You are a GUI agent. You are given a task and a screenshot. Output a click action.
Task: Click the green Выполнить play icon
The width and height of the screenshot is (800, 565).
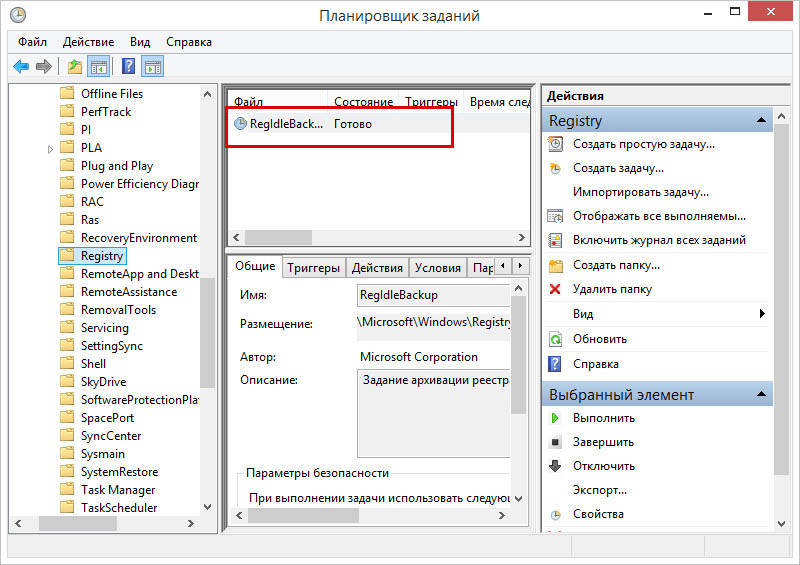pyautogui.click(x=555, y=418)
